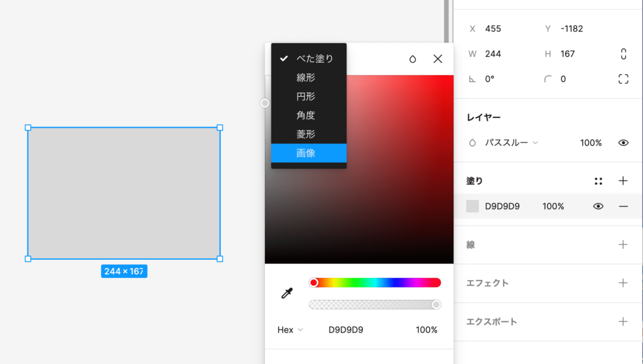Click the independent corners icon

pos(623,79)
